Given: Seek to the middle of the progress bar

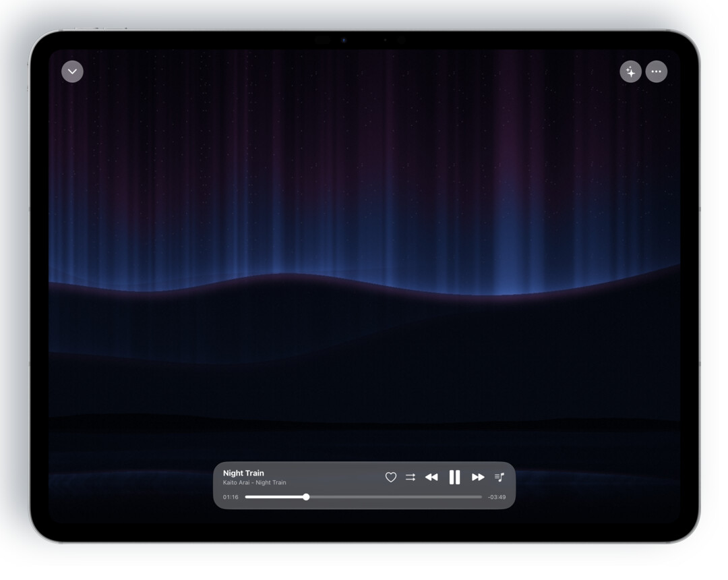Looking at the screenshot, I should pyautogui.click(x=363, y=497).
